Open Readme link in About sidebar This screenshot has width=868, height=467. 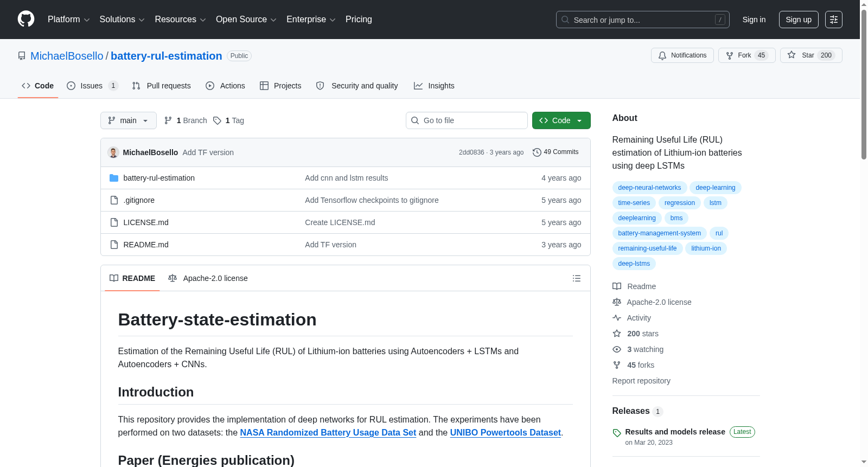coord(634,286)
